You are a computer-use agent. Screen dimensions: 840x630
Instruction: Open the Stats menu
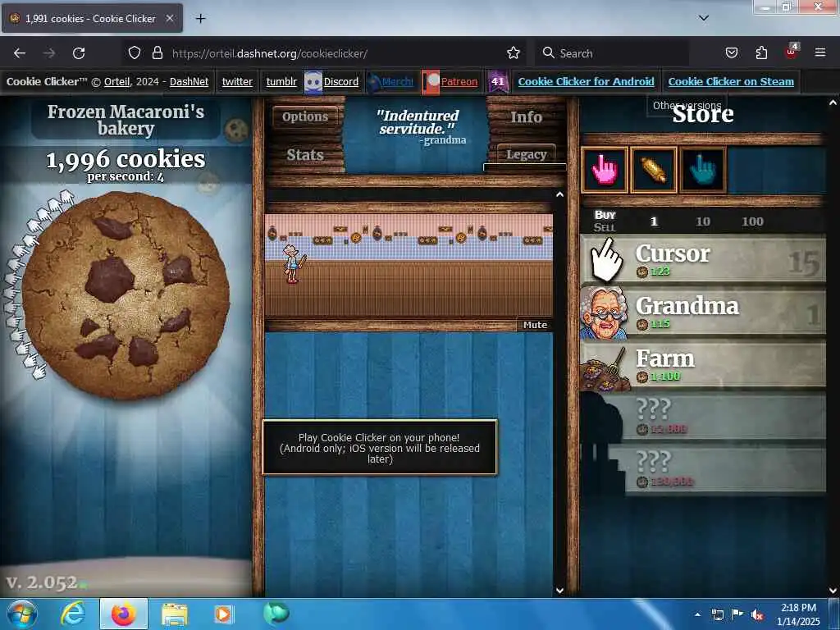click(305, 155)
